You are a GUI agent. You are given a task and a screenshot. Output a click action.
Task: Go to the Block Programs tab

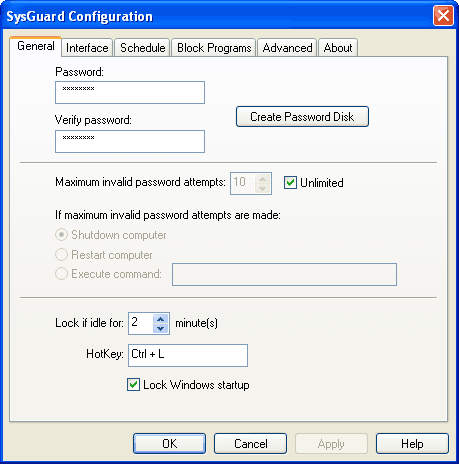click(x=214, y=48)
